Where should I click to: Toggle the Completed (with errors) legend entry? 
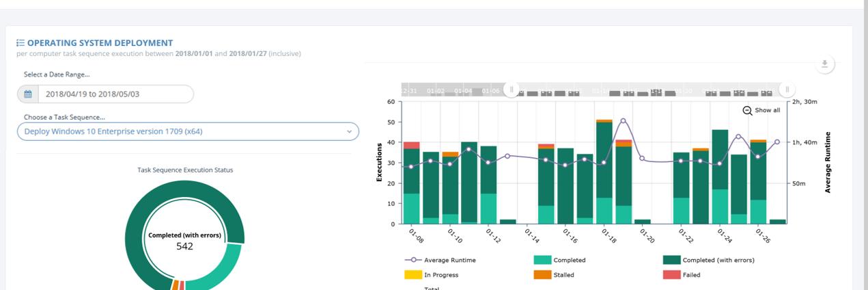coord(709,260)
